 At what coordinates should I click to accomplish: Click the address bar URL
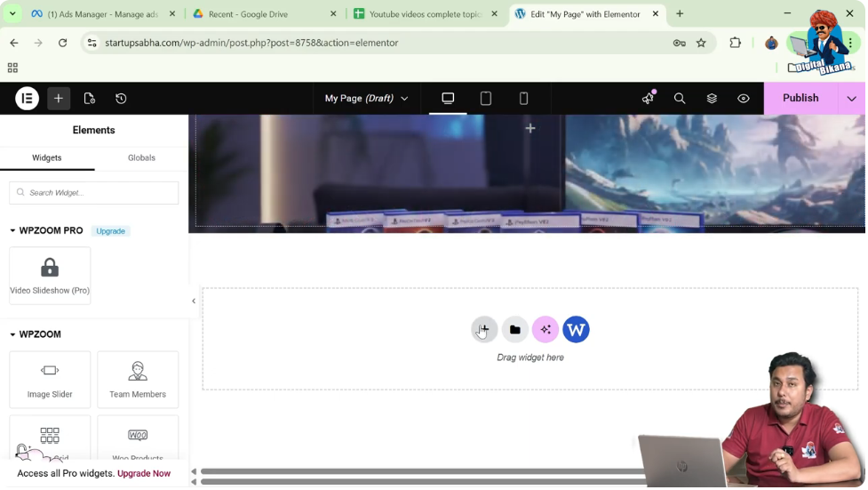[x=251, y=43]
